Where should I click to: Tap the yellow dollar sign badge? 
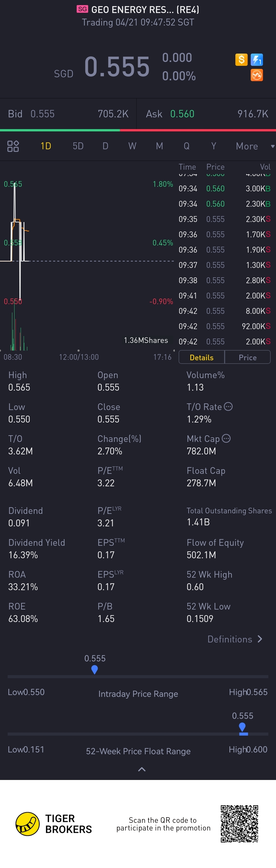coord(241,60)
